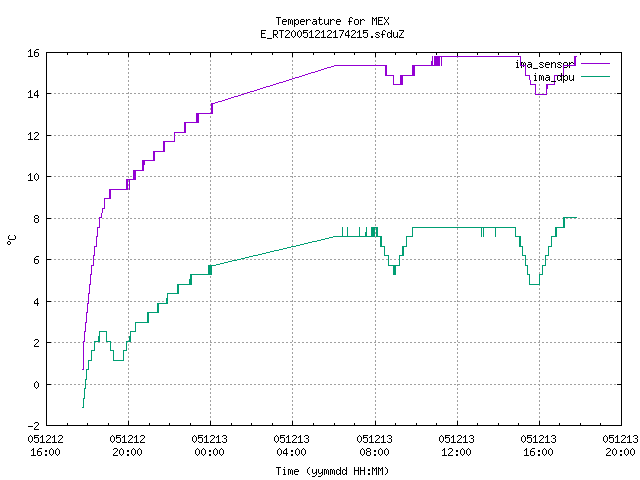The image size is (640, 480).
Task: Click the green ima_dpu line near 04:00
Action: [292, 247]
